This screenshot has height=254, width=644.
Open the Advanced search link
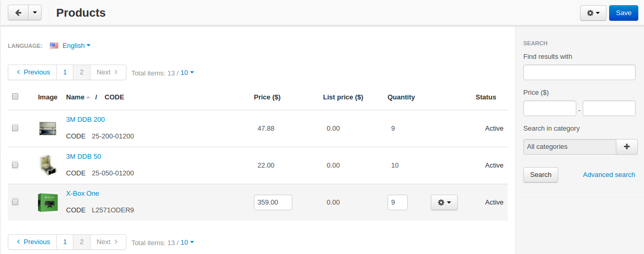(609, 175)
